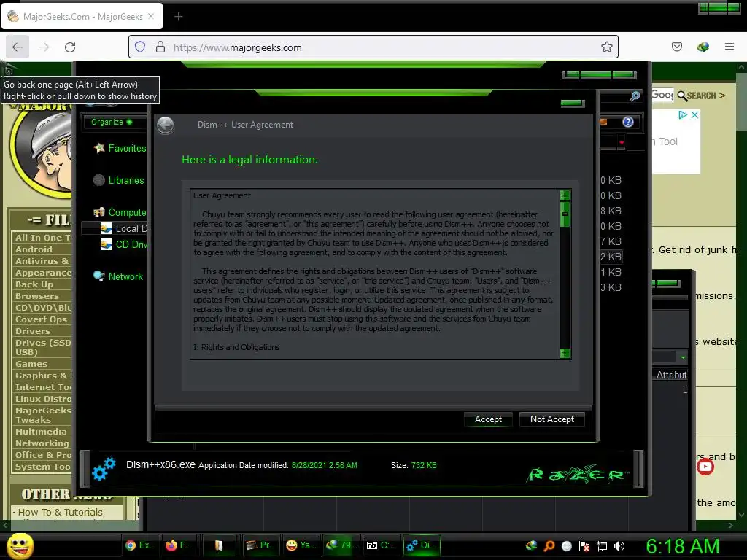Open the Games category link

click(31, 364)
